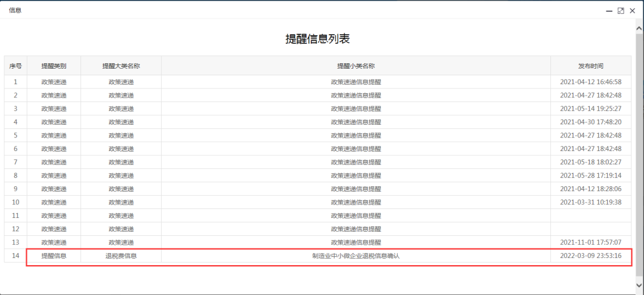This screenshot has height=295, width=644.
Task: Click 提醒信息 category in row 14
Action: click(x=54, y=256)
